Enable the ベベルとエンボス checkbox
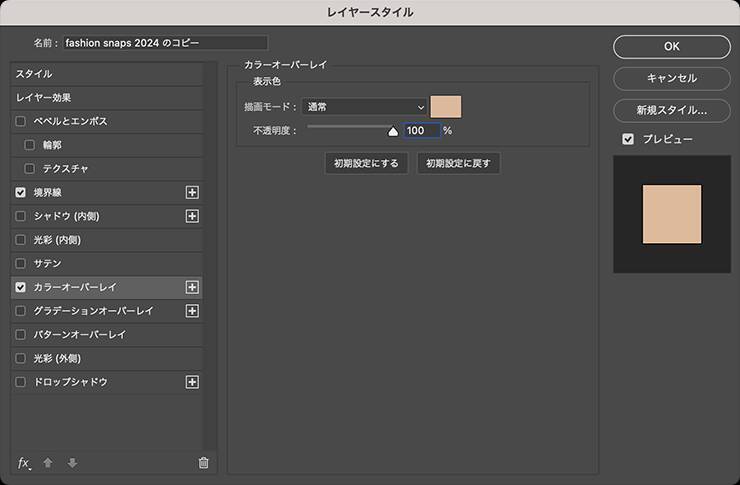The image size is (740, 485). click(21, 121)
